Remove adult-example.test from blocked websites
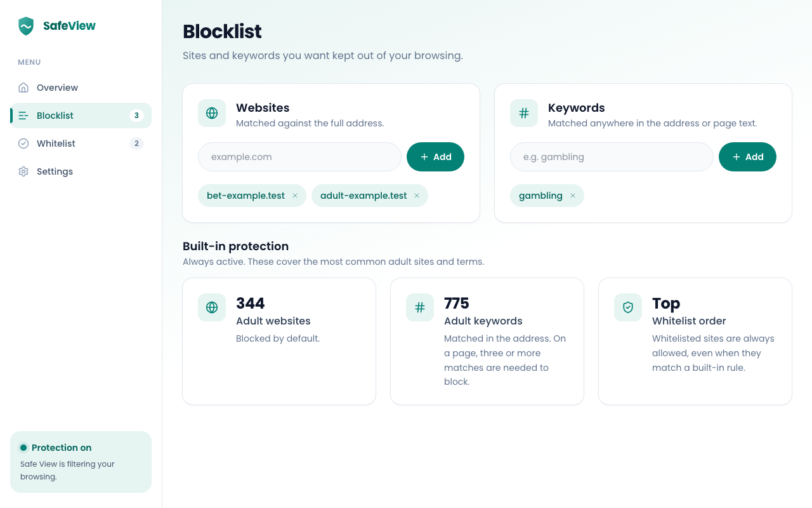812x508 pixels. point(417,196)
